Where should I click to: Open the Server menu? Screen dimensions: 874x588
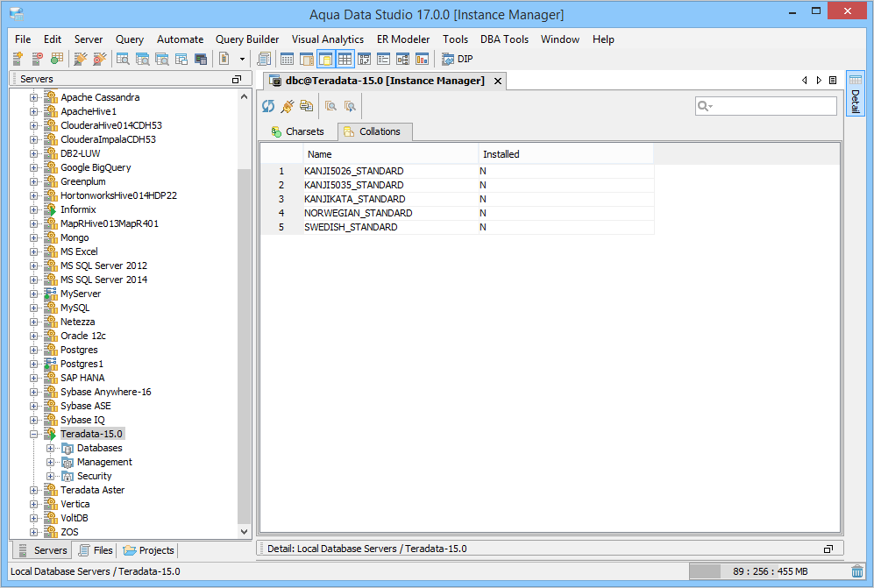point(89,39)
